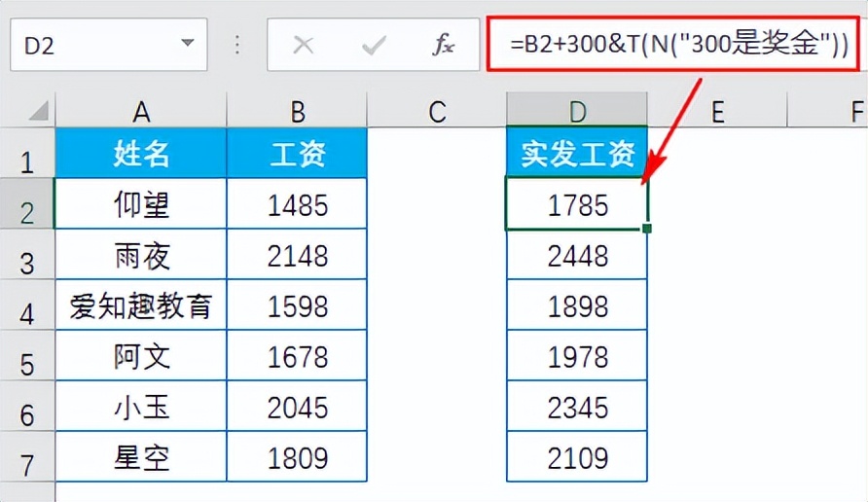
Task: Select column E header
Action: click(717, 111)
